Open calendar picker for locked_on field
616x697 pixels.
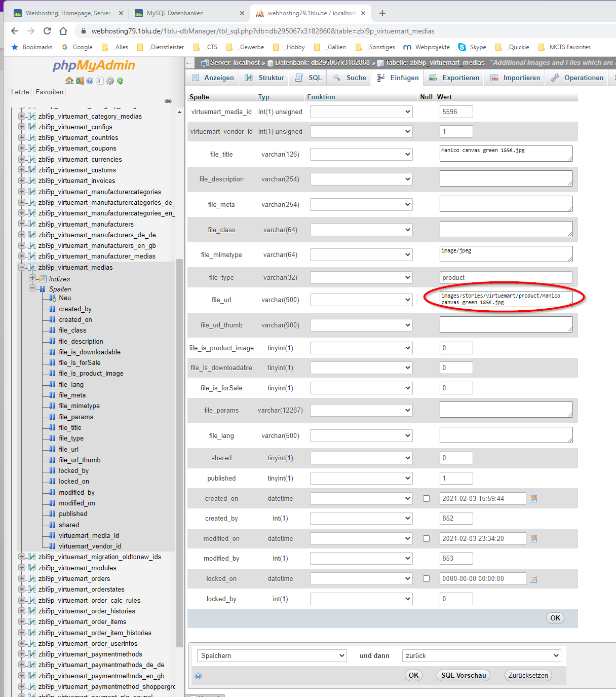[533, 579]
